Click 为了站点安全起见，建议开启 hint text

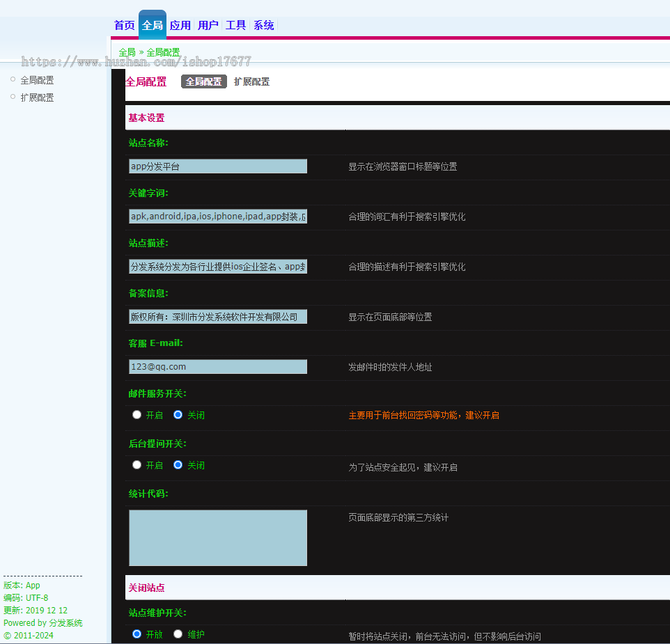tap(403, 467)
